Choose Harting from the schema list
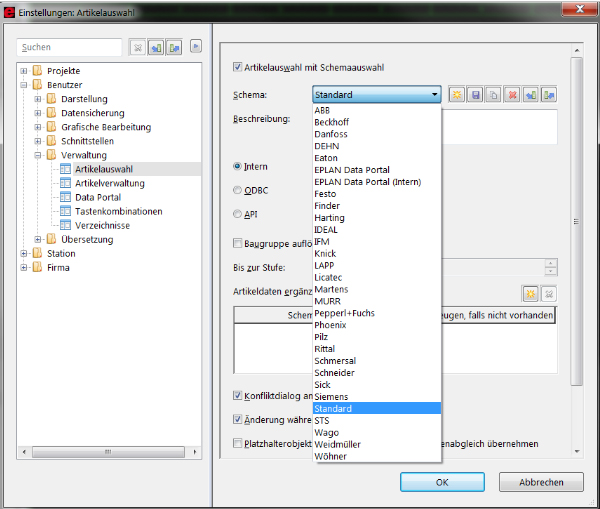Image resolution: width=600 pixels, height=509 pixels. (x=377, y=218)
